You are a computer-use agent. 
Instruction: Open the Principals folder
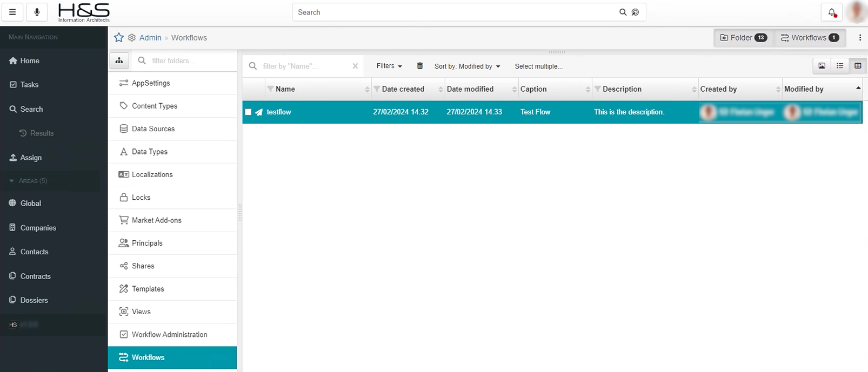[172, 244]
